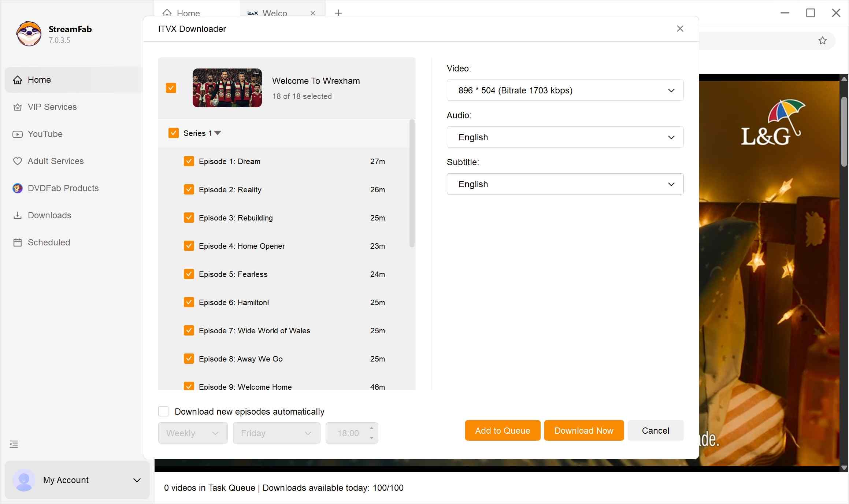This screenshot has width=849, height=504.
Task: Click the page scrollbar down arrow
Action: point(844,468)
